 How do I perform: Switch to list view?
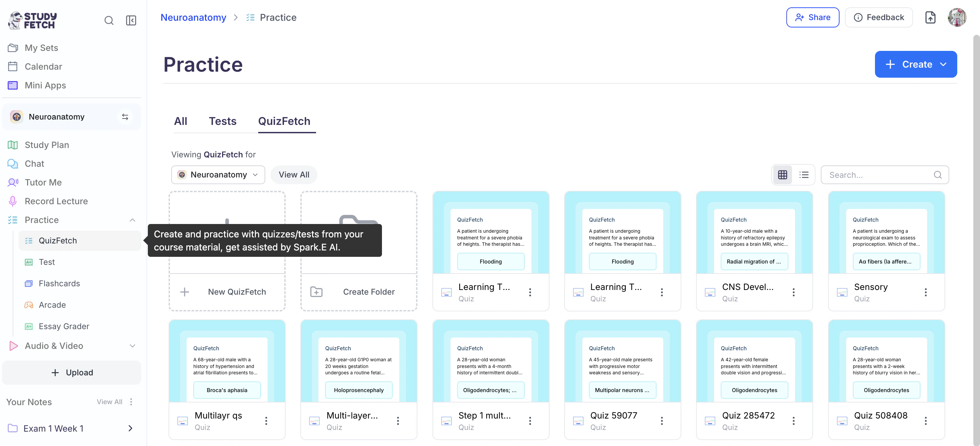pos(804,174)
